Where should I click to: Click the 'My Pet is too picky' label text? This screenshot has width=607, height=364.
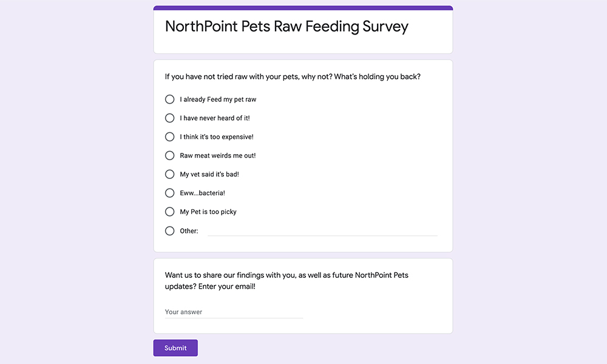coord(208,212)
